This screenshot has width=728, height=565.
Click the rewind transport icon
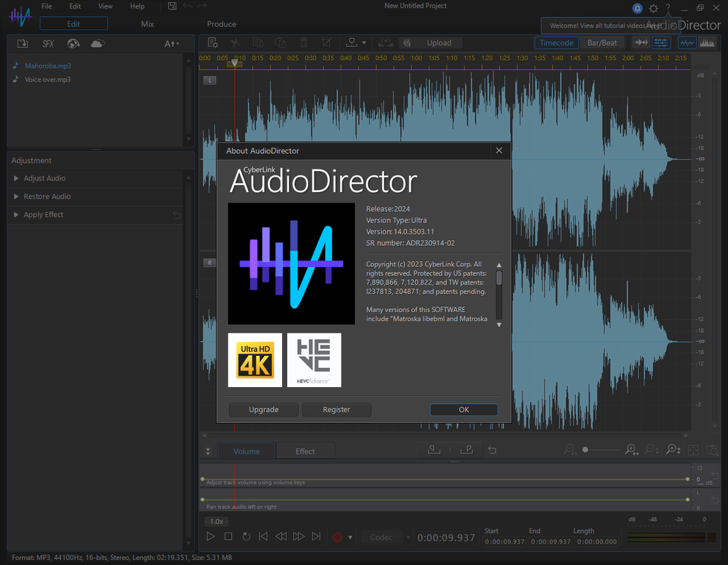click(x=281, y=536)
